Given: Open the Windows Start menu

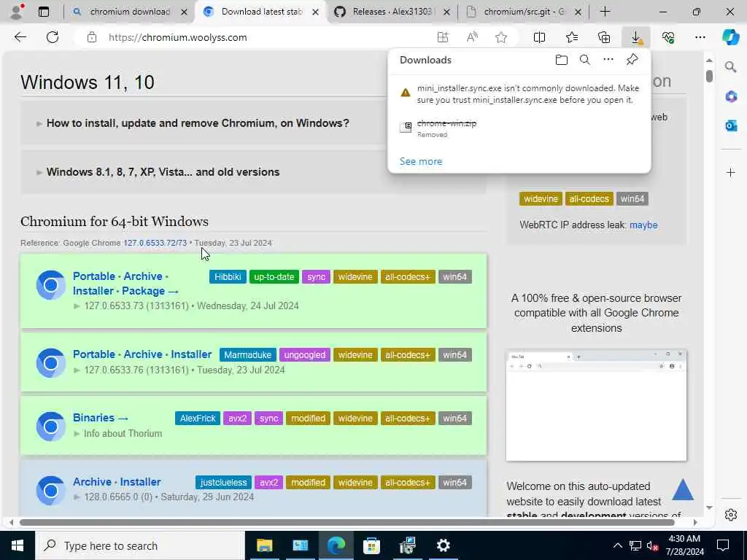Looking at the screenshot, I should (x=18, y=545).
